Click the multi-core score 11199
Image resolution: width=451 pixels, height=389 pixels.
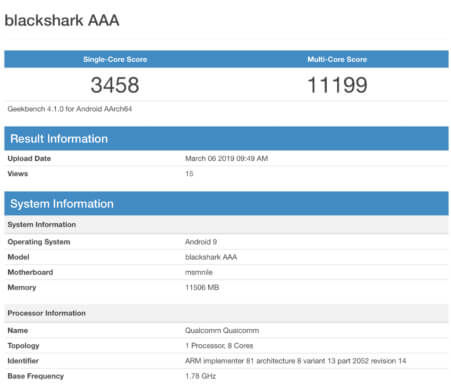pos(337,85)
